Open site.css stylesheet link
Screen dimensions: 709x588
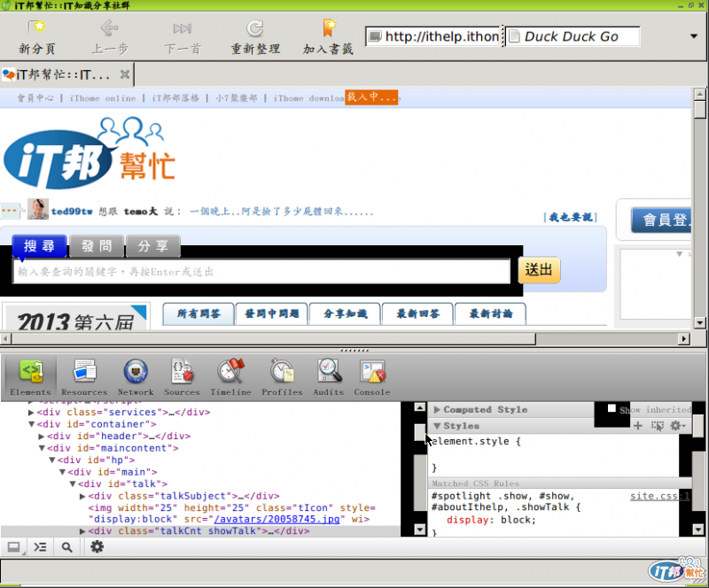[x=659, y=496]
